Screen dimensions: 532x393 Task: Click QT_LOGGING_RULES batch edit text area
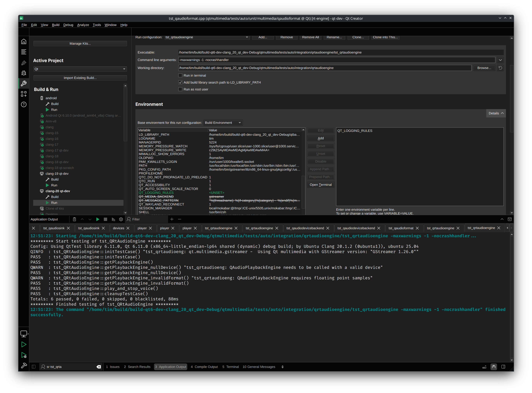click(x=420, y=167)
